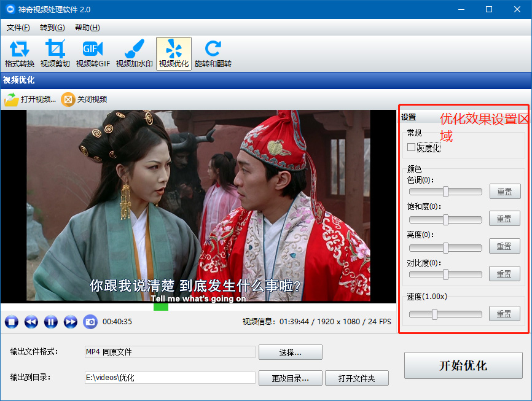Open the 旋转和翻转 rotate tool

[x=213, y=53]
